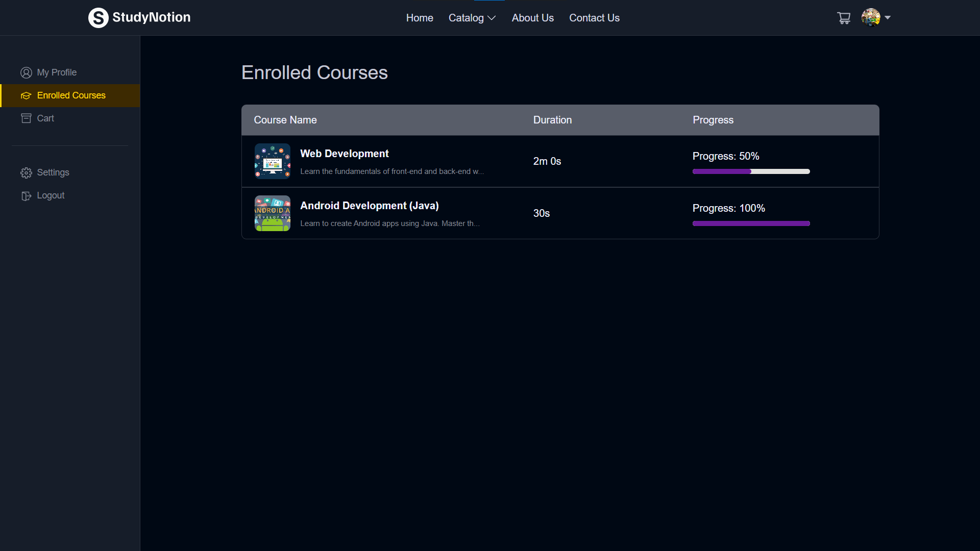This screenshot has width=980, height=551.
Task: Click the Enrolled Courses graduation cap icon
Action: click(26, 96)
